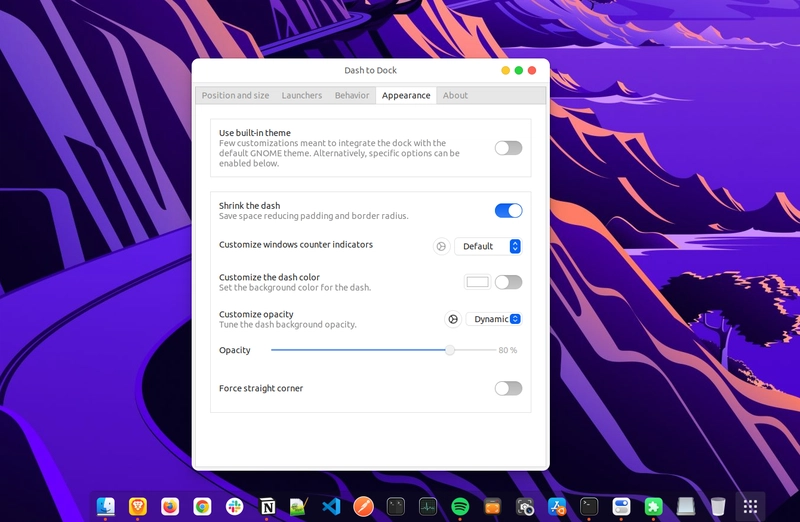The height and width of the screenshot is (522, 800).
Task: Close the Dash to Dock window
Action: pyautogui.click(x=532, y=70)
